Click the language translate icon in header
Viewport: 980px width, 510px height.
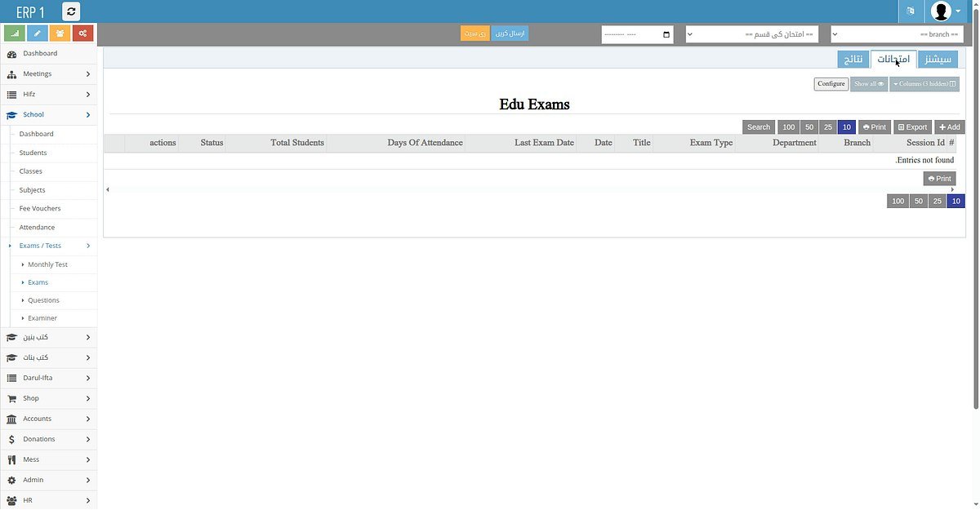[911, 11]
